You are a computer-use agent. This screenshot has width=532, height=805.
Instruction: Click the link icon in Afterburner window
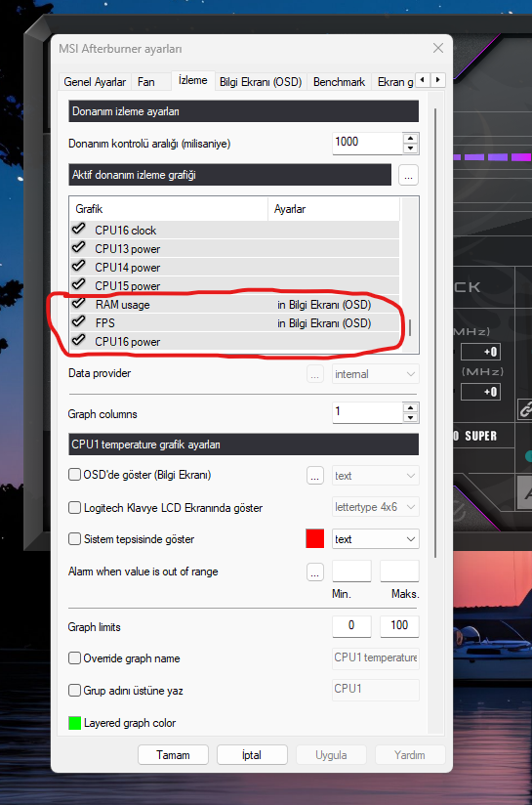pos(525,409)
